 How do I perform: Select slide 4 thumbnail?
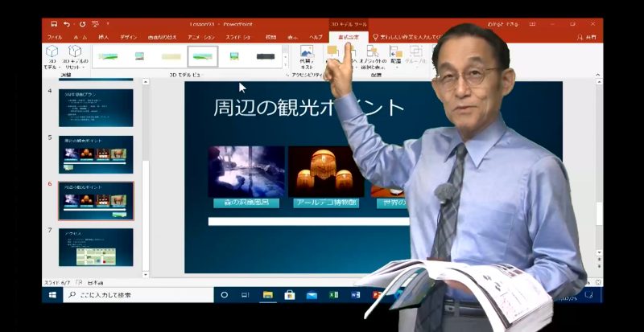96,108
